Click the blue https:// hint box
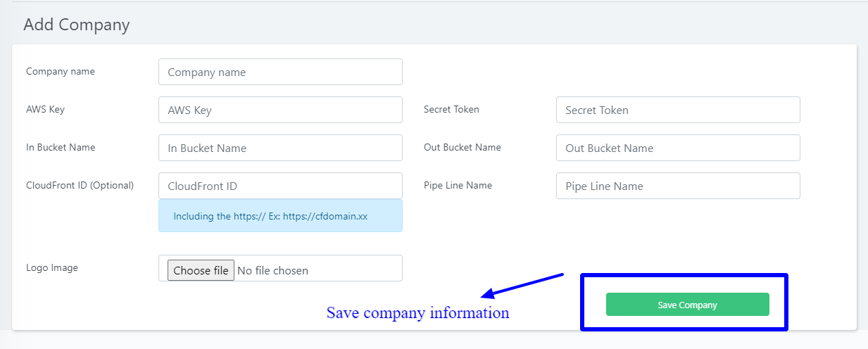Screen dimensions: 868x349 280,216
